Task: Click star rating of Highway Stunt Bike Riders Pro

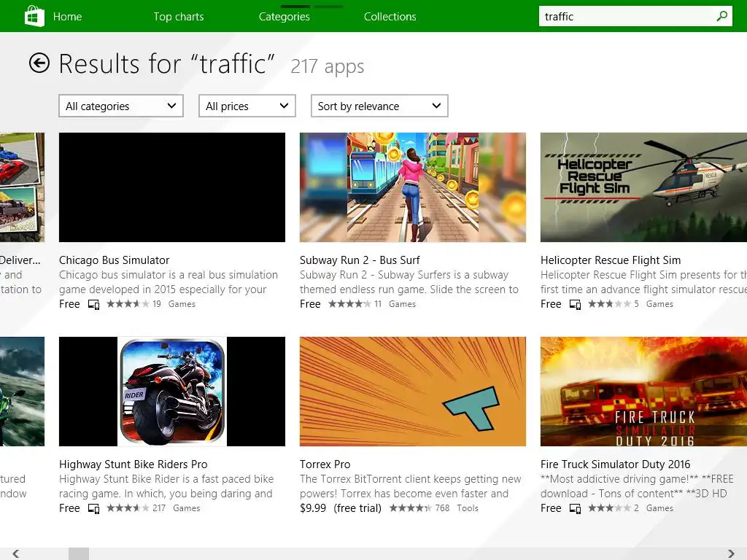Action: click(x=128, y=508)
